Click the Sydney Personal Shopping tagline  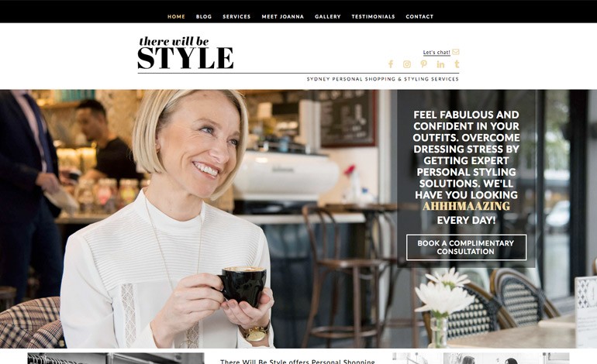[x=383, y=79]
